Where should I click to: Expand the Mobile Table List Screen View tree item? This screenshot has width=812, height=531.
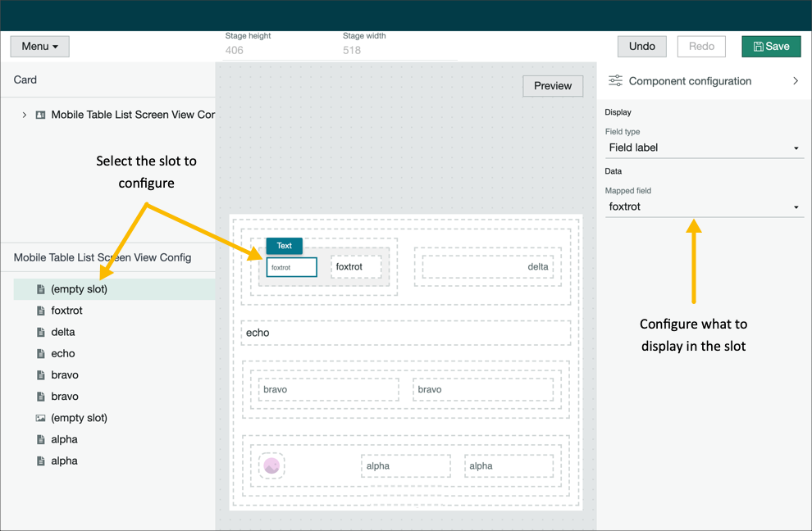click(24, 115)
